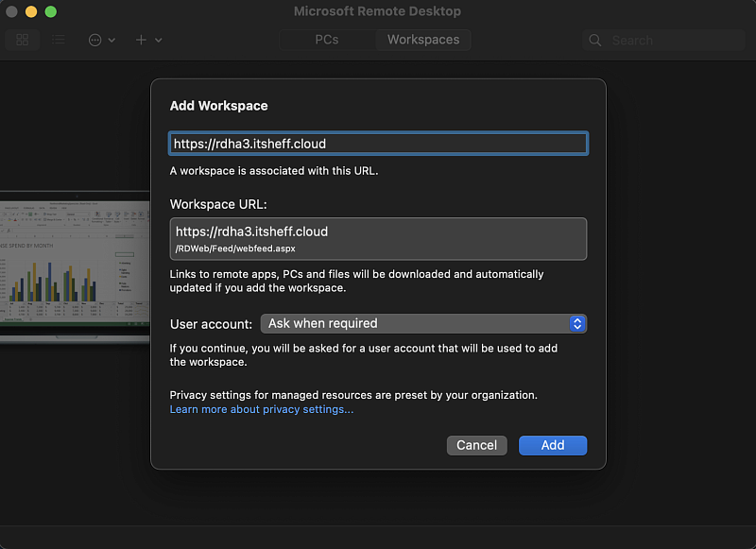
Task: Switch to the PCs tab
Action: [326, 40]
